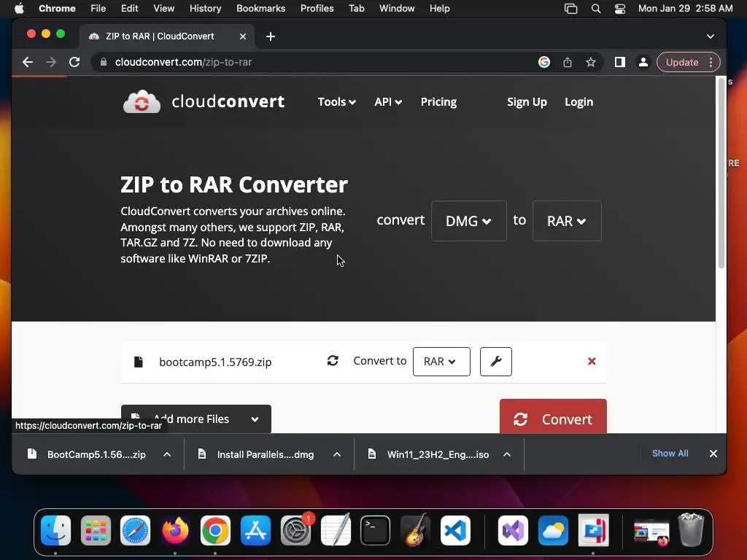The width and height of the screenshot is (747, 560).
Task: Launch Safari from the dock
Action: tap(135, 530)
